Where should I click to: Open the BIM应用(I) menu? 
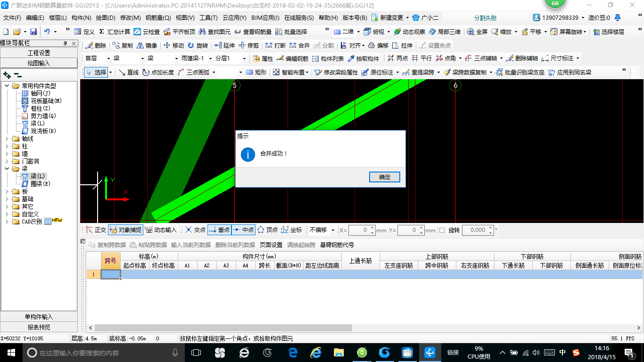point(265,18)
